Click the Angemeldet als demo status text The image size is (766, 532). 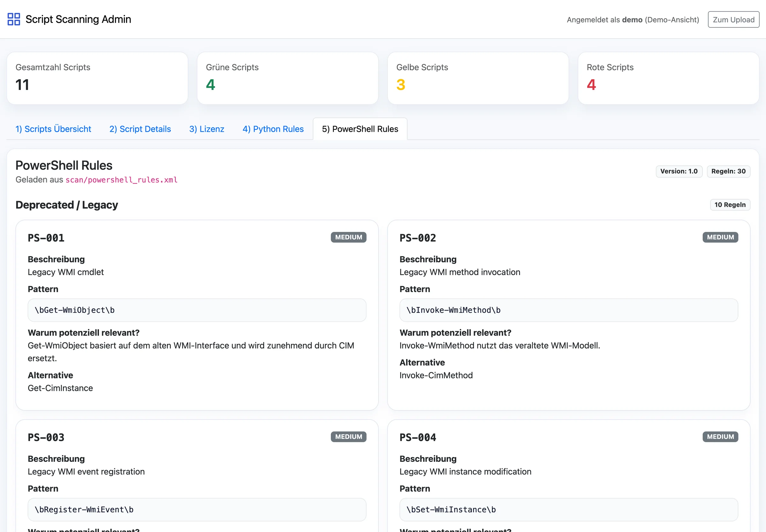[633, 20]
